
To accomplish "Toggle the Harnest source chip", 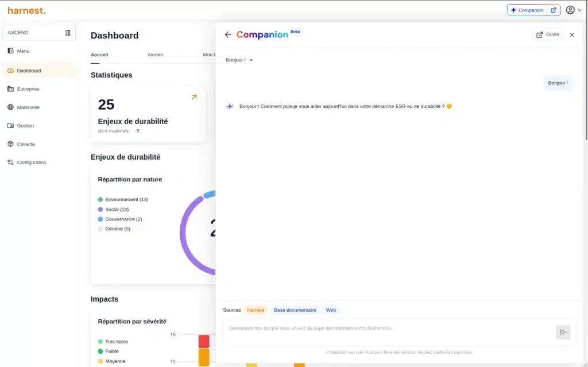I will (x=256, y=310).
